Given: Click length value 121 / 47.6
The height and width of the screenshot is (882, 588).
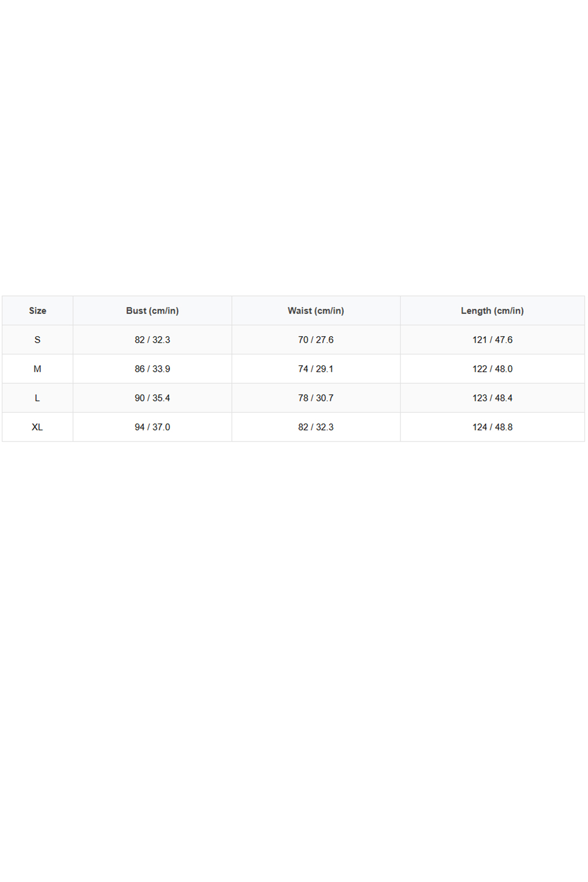Looking at the screenshot, I should [492, 340].
